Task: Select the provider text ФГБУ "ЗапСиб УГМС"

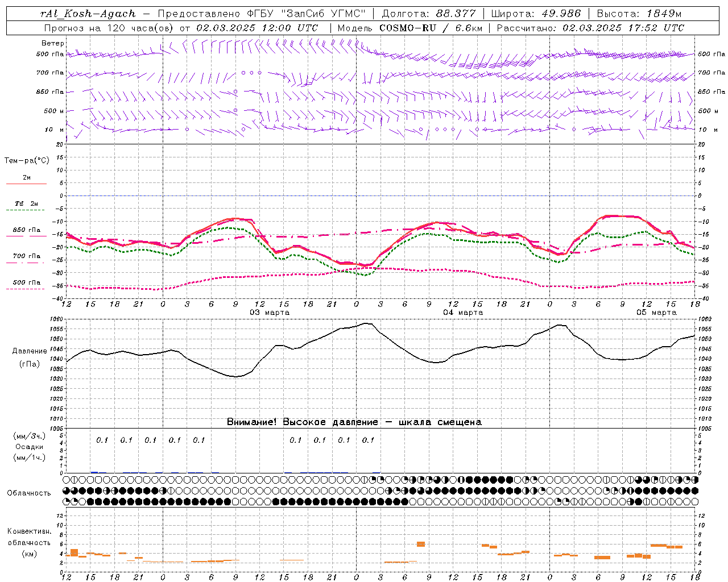Action: pyautogui.click(x=306, y=14)
